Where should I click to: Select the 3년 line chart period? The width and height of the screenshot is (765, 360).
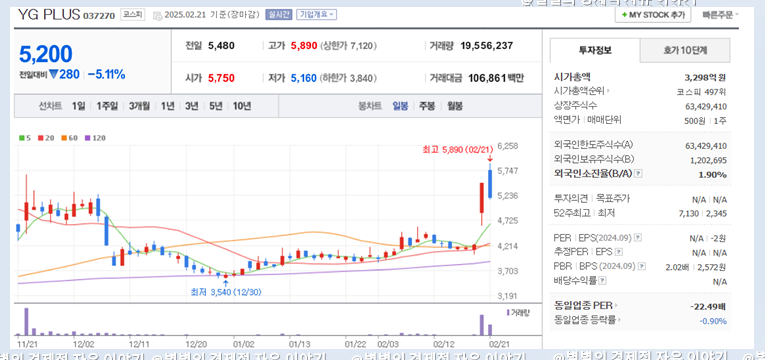tap(192, 106)
